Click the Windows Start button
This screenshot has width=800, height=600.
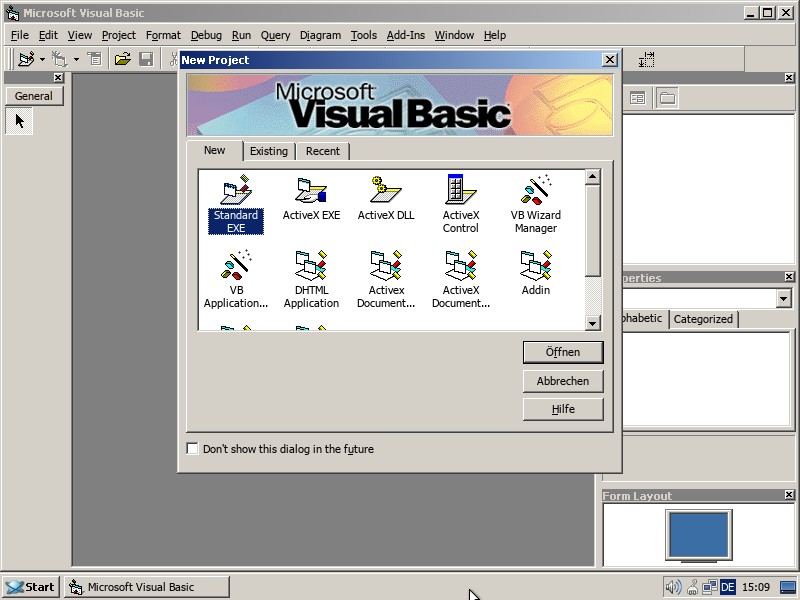click(x=31, y=587)
